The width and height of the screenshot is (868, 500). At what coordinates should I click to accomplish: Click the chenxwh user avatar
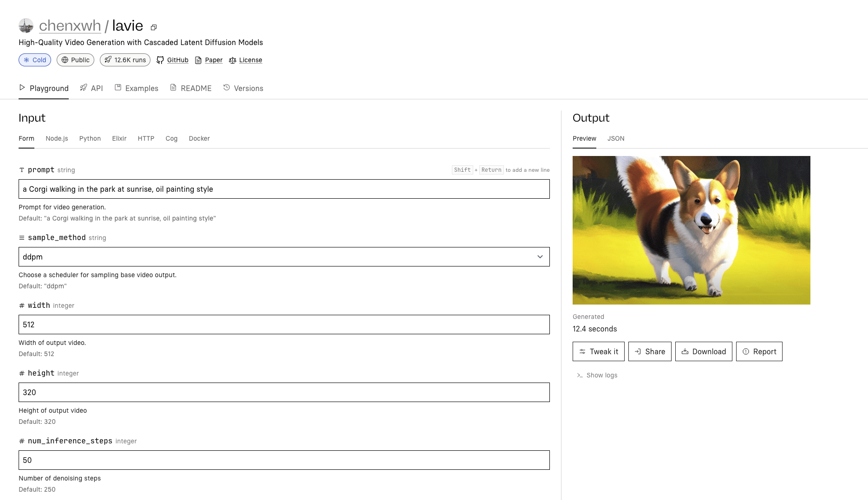pos(26,26)
